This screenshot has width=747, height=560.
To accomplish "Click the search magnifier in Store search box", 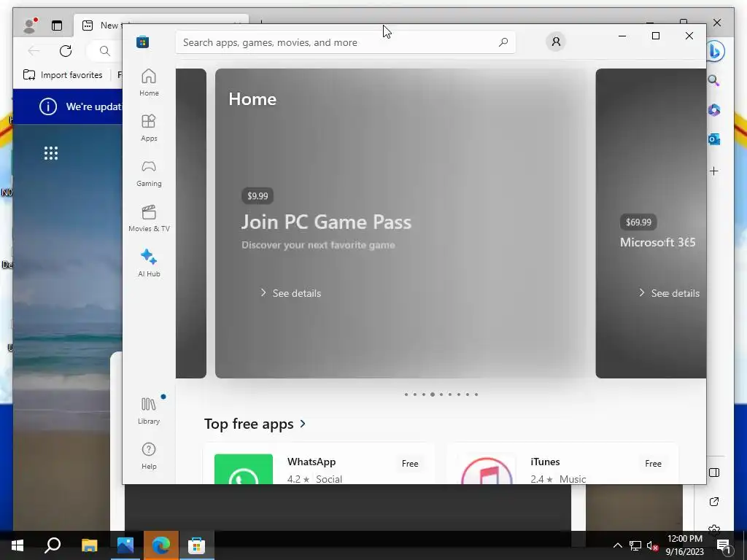I will click(x=503, y=42).
